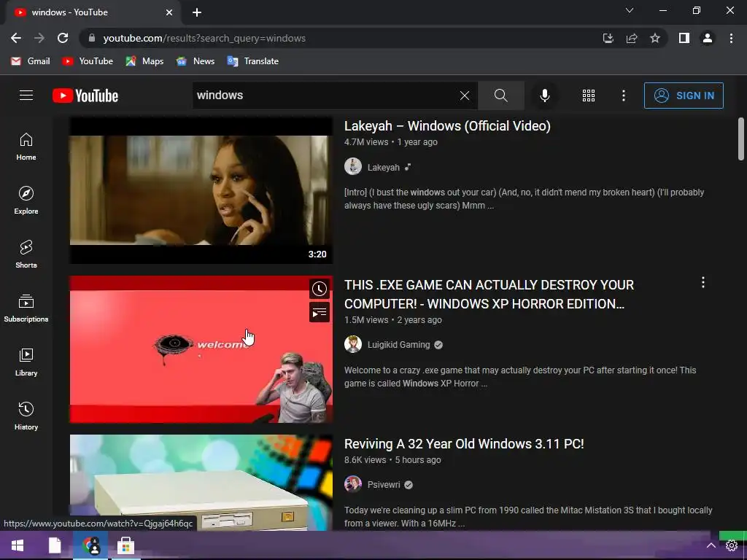Image resolution: width=747 pixels, height=560 pixels.
Task: Click the Chrome taskbar icon
Action: 90,545
